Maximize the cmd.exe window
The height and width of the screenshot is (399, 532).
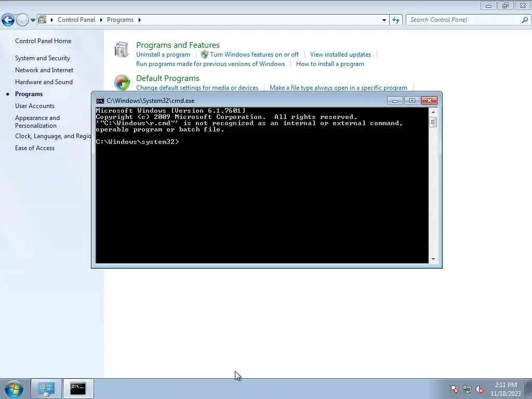[x=412, y=101]
